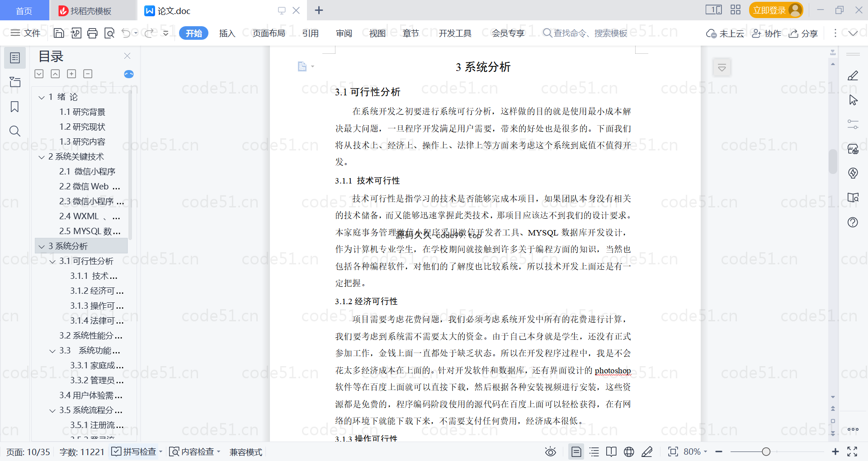The image size is (868, 461).
Task: Select the 引用 ribbon tab
Action: [x=310, y=33]
